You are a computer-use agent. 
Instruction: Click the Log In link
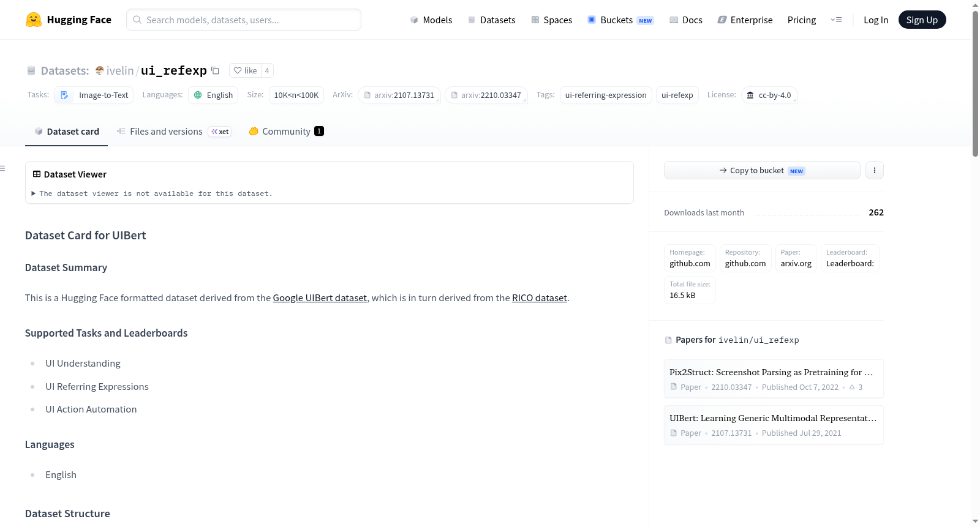coord(876,20)
